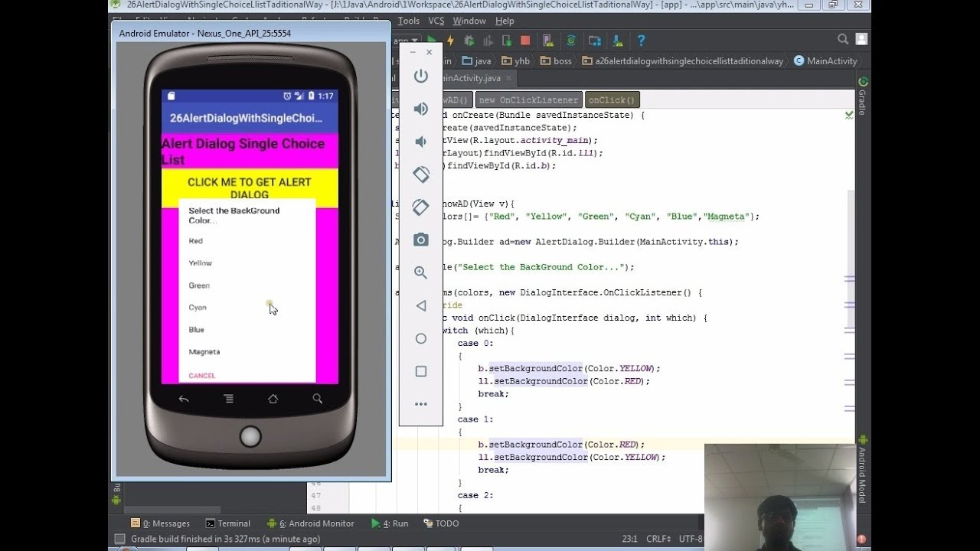The width and height of the screenshot is (980, 551).
Task: Open the TODO tool window
Action: [441, 523]
